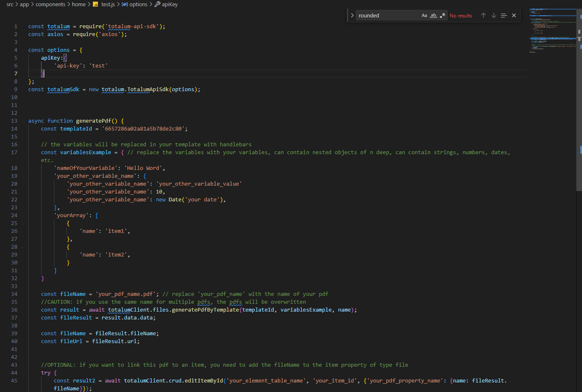Collapse the fold arrow at line 19

pyautogui.click(x=24, y=176)
